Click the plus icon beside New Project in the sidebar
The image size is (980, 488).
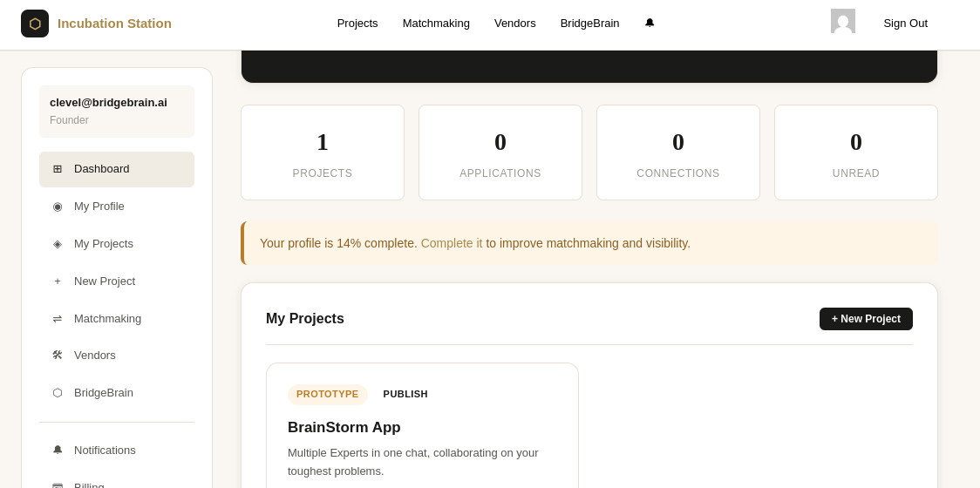pos(58,281)
